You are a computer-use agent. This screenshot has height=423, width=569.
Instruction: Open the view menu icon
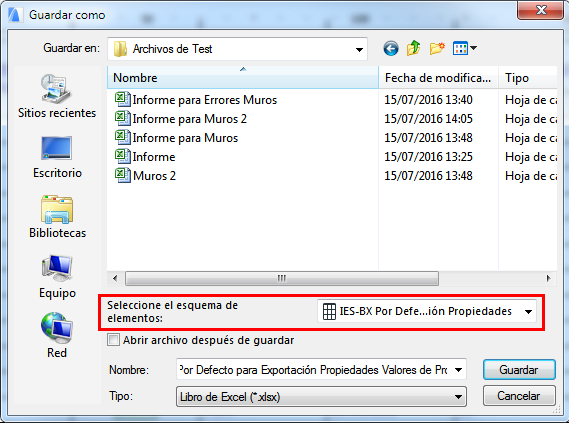coord(464,48)
